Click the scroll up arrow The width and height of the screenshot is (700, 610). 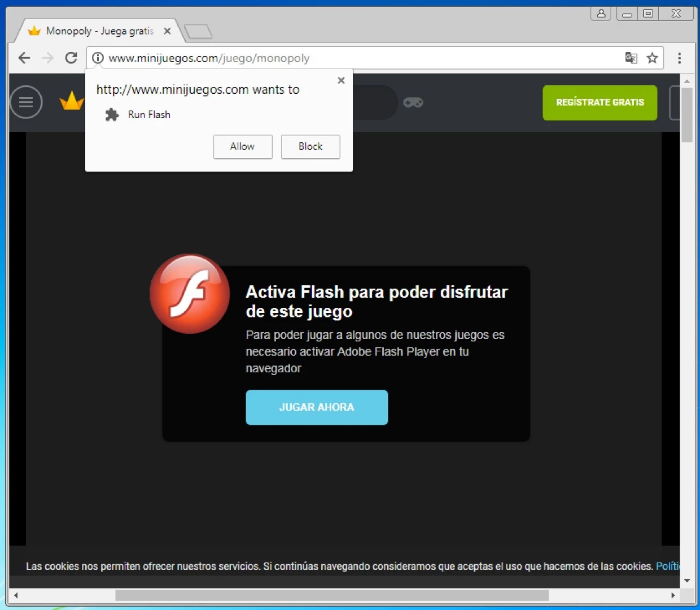(x=687, y=81)
